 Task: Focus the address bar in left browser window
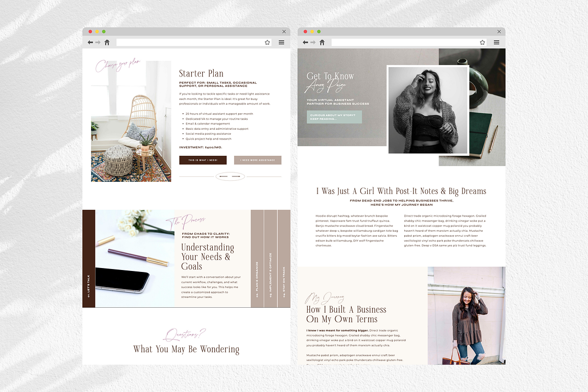click(x=194, y=43)
